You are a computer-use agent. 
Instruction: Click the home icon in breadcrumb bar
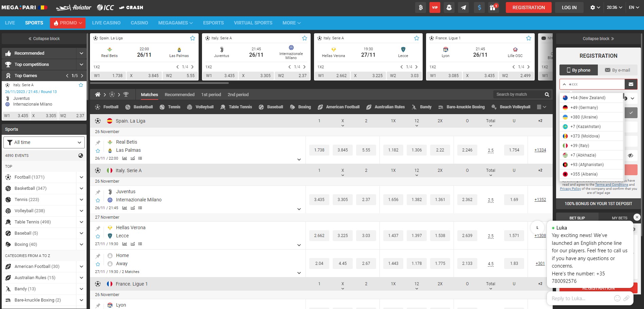coord(98,94)
